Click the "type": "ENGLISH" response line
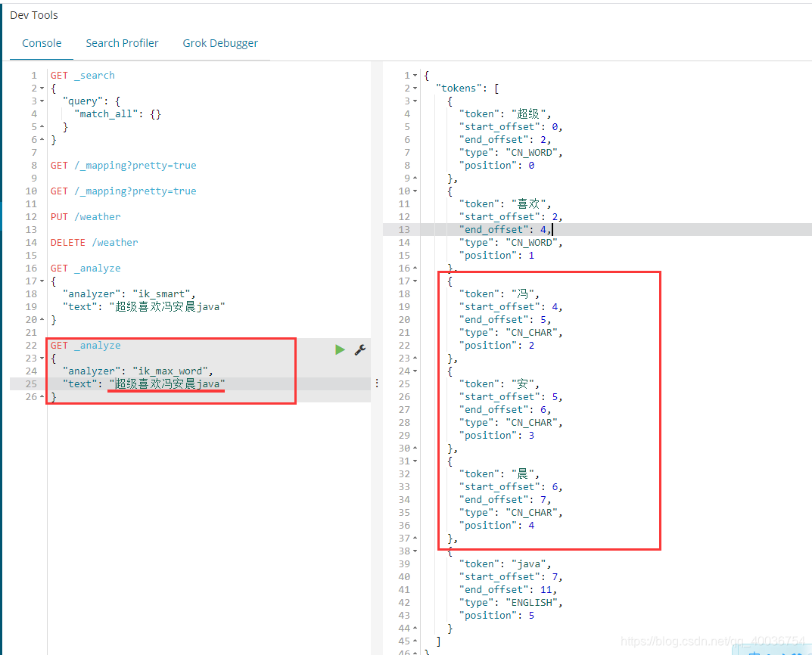The image size is (812, 655). (511, 603)
